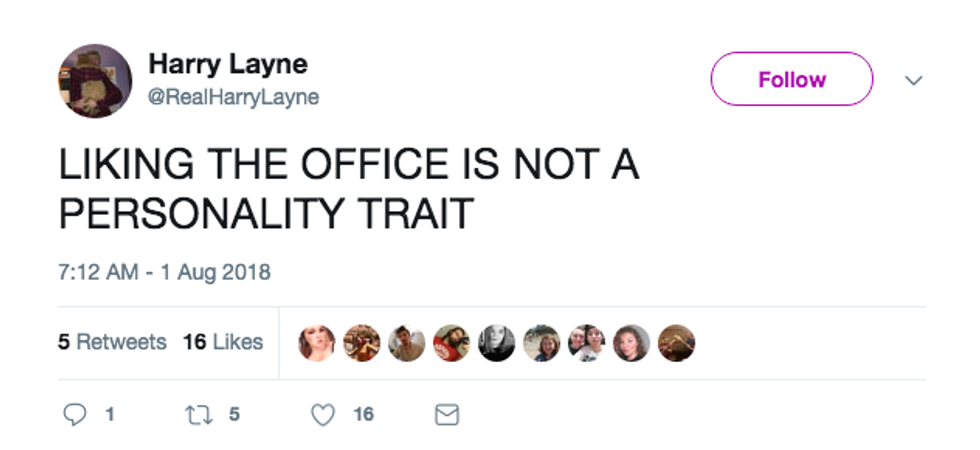Click the @RealHarryLayne handle
980x450 pixels.
[x=234, y=97]
